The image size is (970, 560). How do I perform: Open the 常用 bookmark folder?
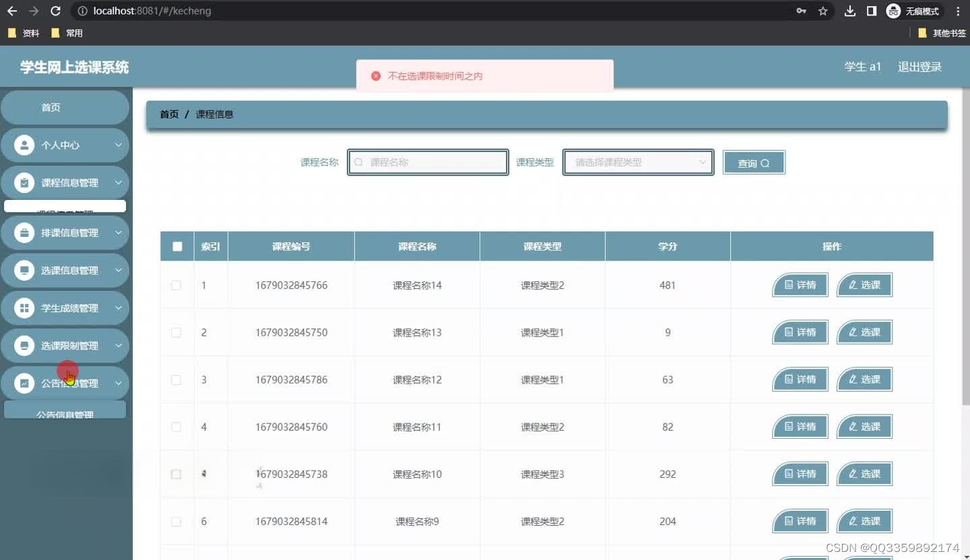pos(67,33)
